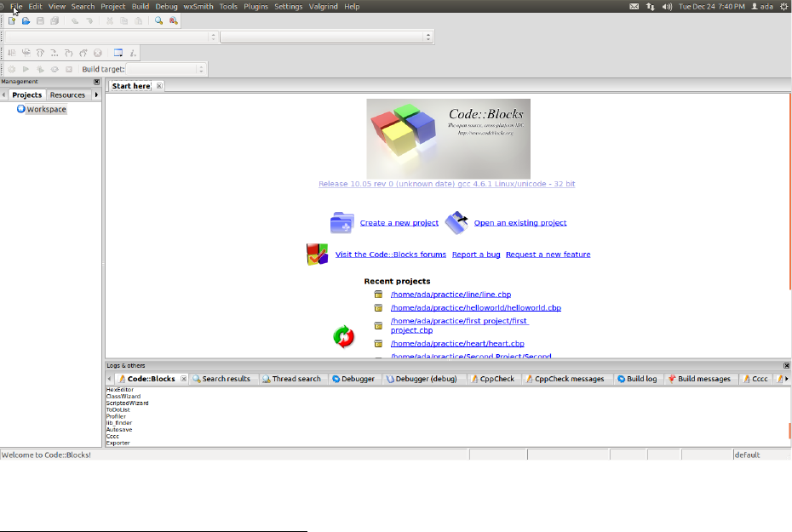
Task: Open the Valgrind menu
Action: pos(324,7)
